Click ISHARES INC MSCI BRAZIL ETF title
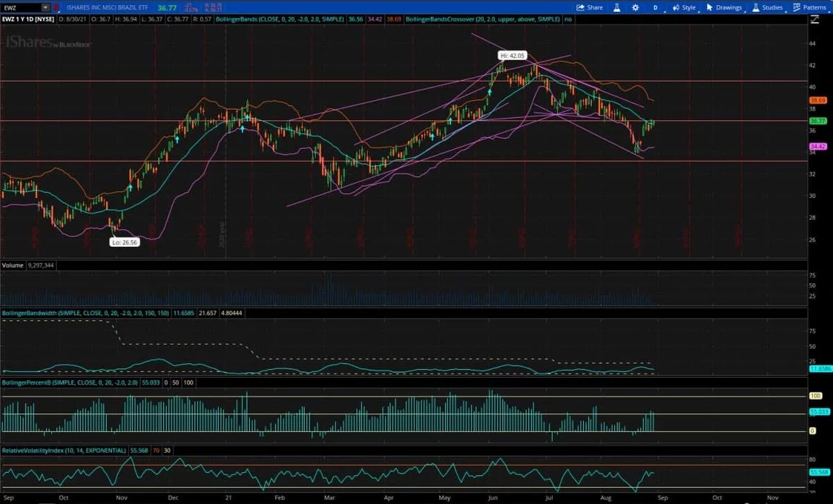833x504 pixels. coord(108,8)
